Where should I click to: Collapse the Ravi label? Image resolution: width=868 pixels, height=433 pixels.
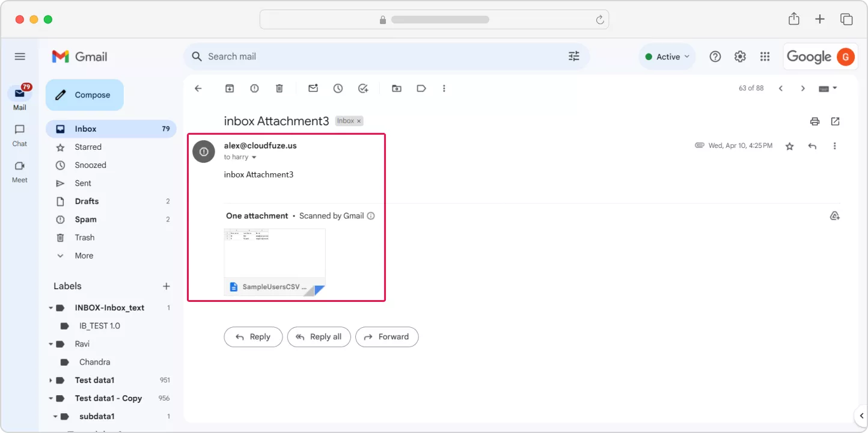click(x=50, y=344)
